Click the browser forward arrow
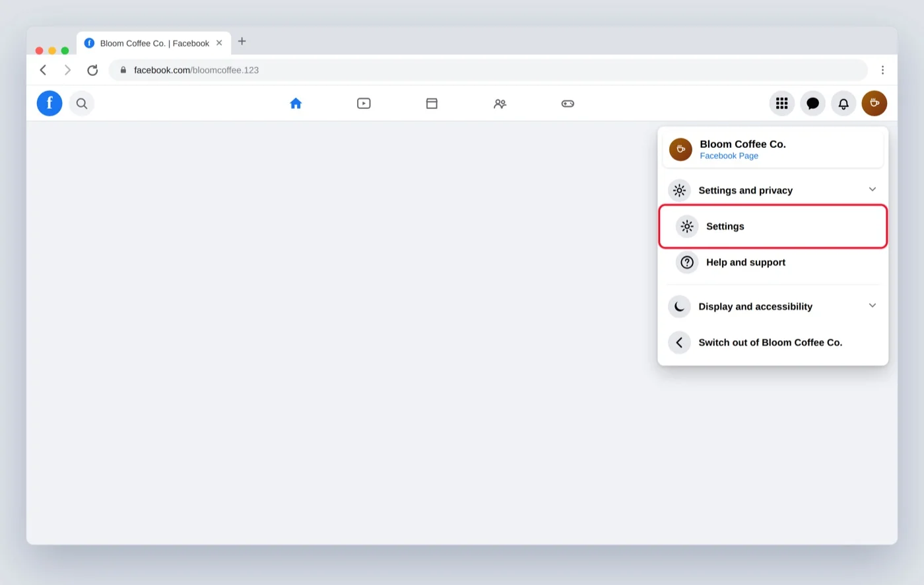 67,70
